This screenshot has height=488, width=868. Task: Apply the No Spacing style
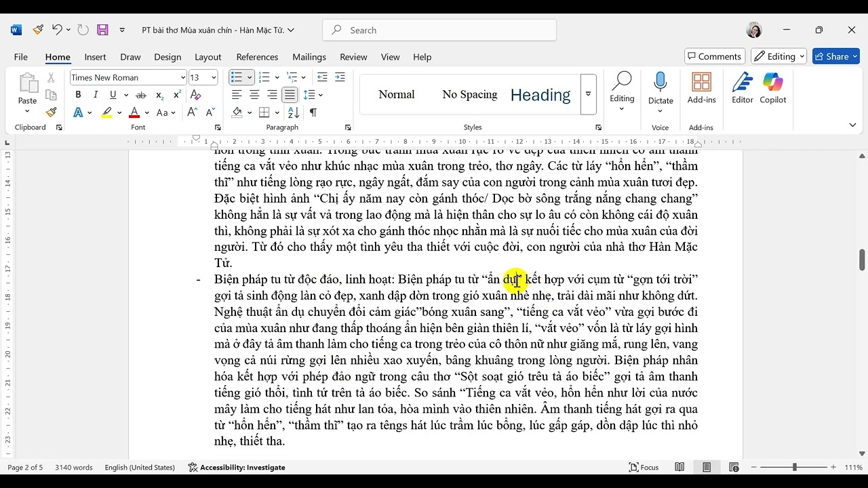[469, 94]
